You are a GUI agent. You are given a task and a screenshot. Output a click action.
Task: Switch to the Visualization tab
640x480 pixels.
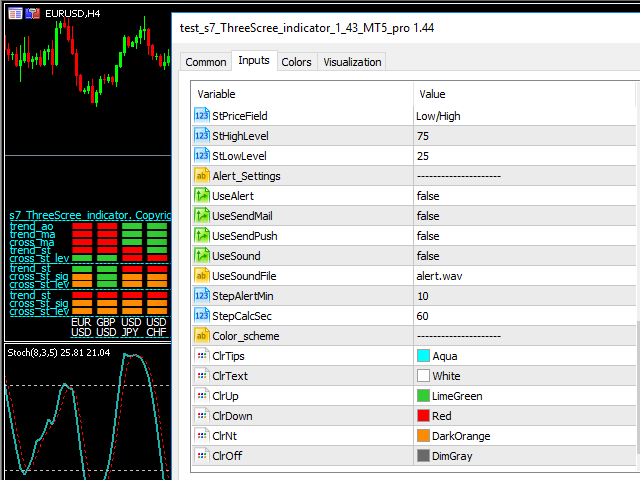[x=352, y=62]
